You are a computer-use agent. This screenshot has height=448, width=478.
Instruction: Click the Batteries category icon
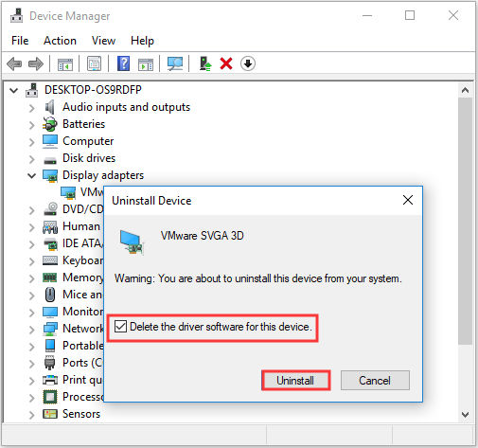click(50, 124)
